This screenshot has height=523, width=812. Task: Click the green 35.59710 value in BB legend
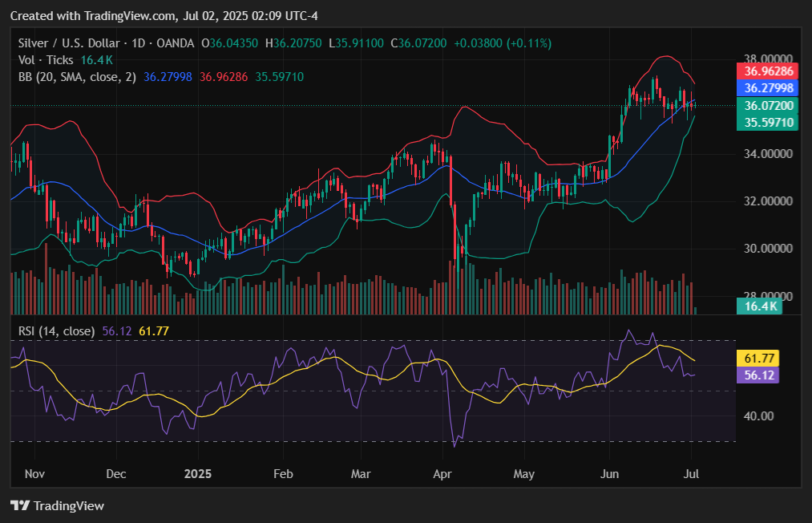click(280, 77)
